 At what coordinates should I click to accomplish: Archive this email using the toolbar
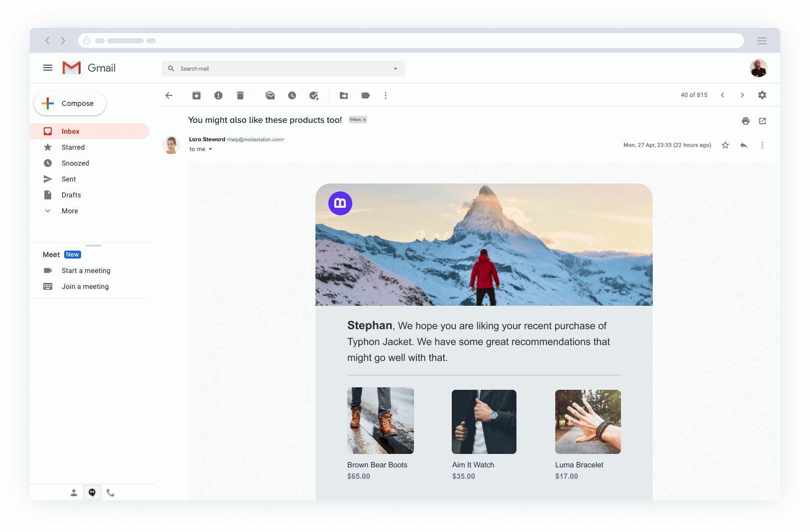pyautogui.click(x=197, y=95)
